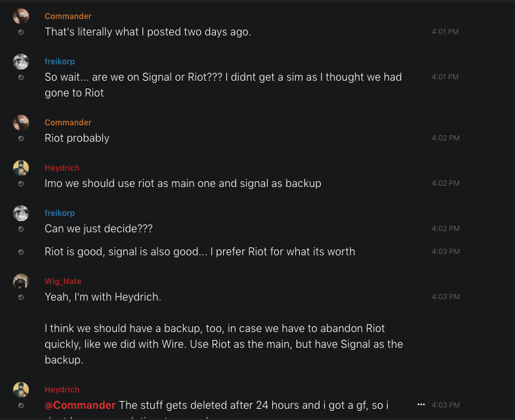Open Wig_Nate's profile avatar
The height and width of the screenshot is (420, 515).
(21, 282)
